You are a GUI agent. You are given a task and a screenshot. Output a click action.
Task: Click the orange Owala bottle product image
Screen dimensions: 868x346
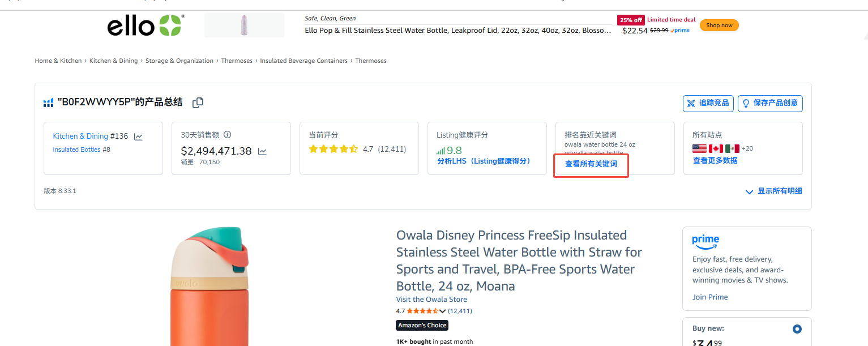[209, 289]
